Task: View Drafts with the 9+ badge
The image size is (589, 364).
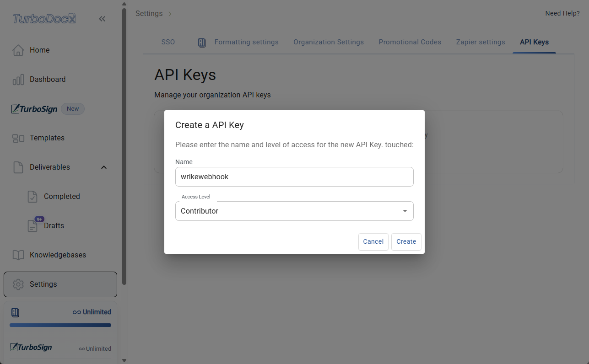Action: [54, 225]
